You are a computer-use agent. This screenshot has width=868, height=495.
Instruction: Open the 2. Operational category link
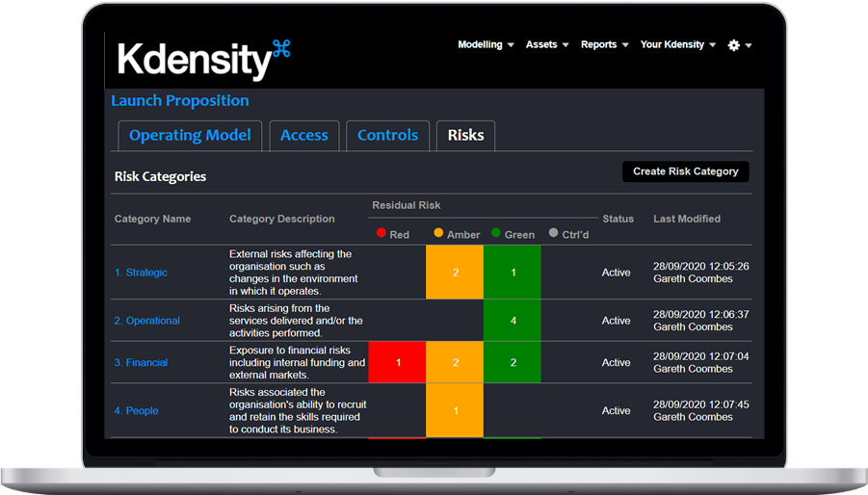click(x=146, y=321)
